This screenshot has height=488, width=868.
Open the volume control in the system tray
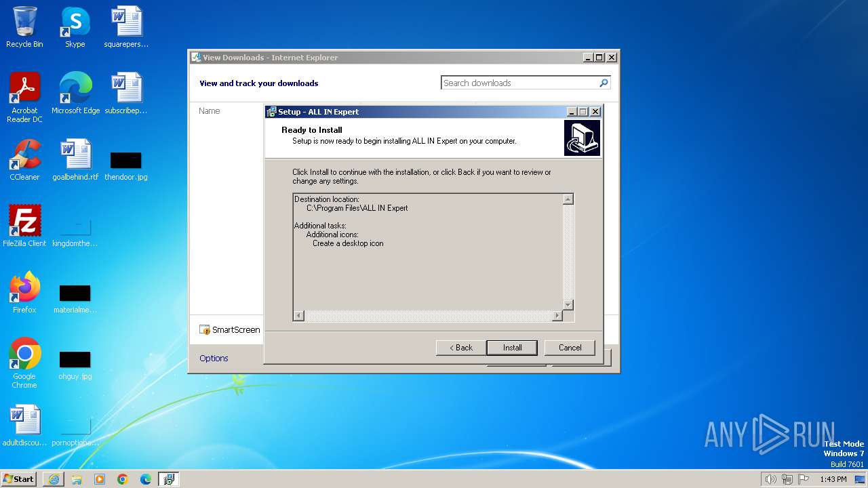tap(770, 479)
